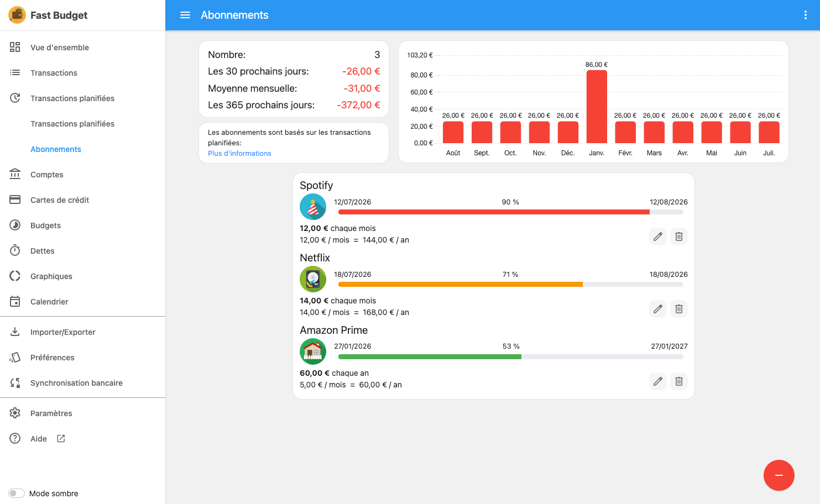Screen dimensions: 820x504
Task: Click the Aide question mark icon
Action: 15,438
